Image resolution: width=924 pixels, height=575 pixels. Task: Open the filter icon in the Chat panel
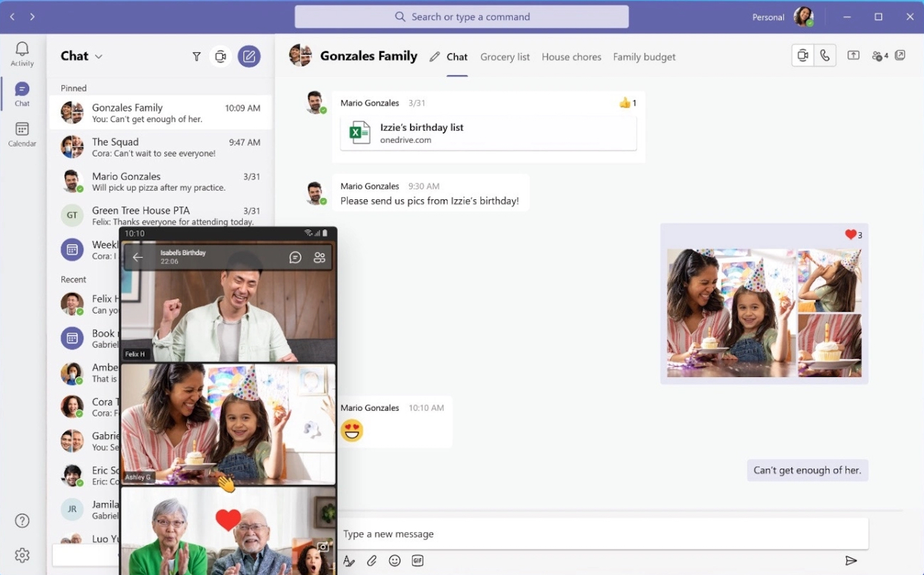[196, 56]
